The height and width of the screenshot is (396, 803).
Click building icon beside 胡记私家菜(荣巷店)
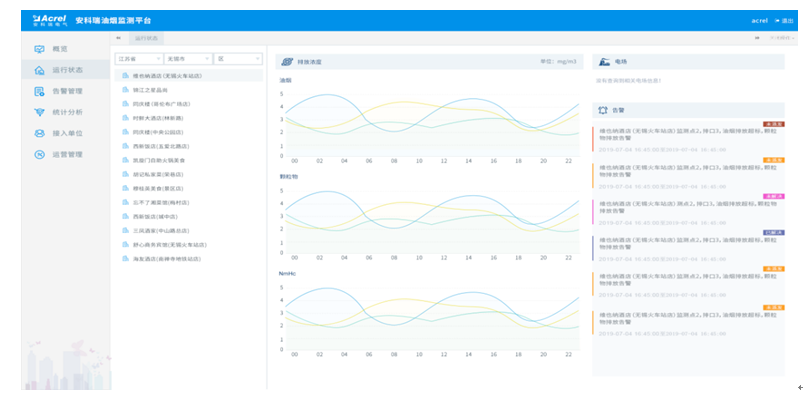tap(125, 174)
